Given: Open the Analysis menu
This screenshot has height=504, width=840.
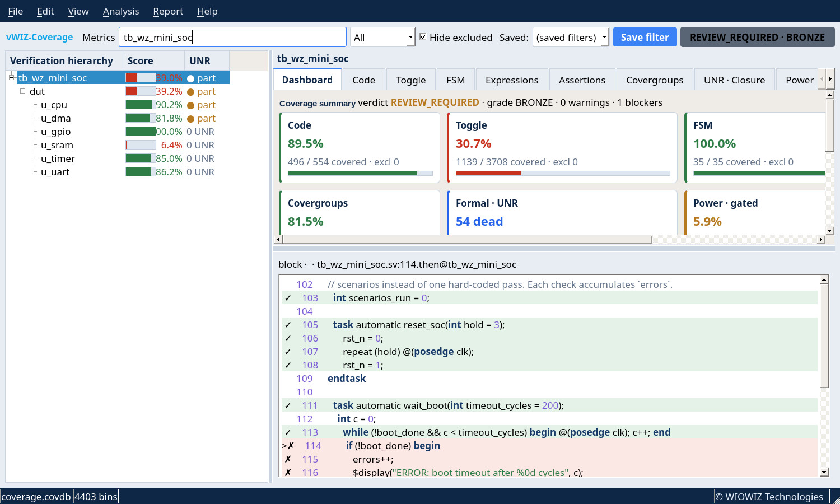Looking at the screenshot, I should point(121,11).
